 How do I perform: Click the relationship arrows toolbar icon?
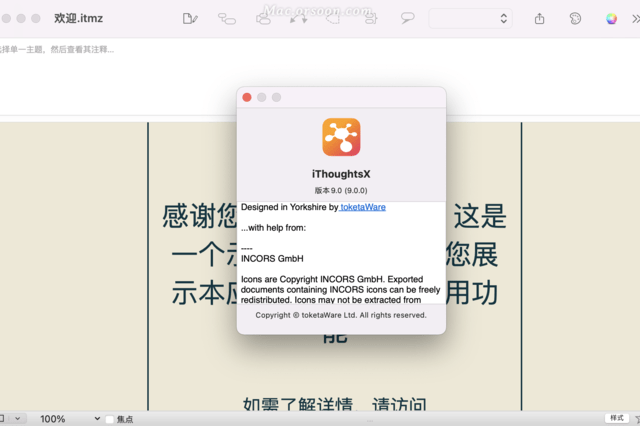tap(299, 19)
